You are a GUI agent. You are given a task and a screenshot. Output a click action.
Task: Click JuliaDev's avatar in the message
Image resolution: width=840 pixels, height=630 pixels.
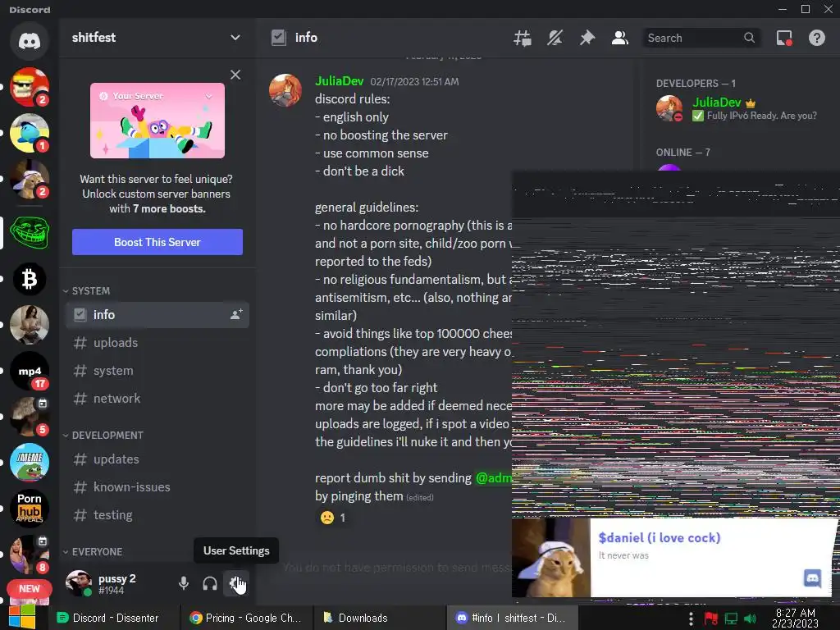285,90
